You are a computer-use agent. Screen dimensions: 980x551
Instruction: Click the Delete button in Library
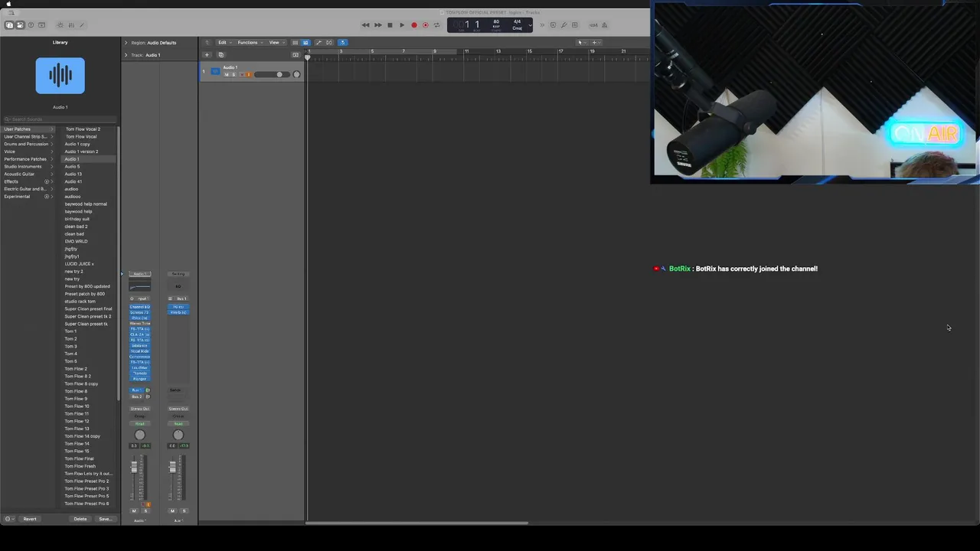(80, 519)
